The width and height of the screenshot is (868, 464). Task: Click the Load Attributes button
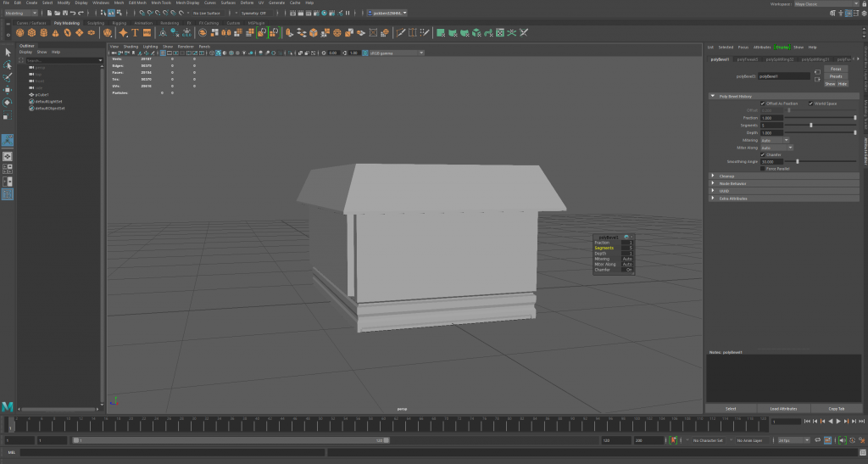pyautogui.click(x=783, y=408)
